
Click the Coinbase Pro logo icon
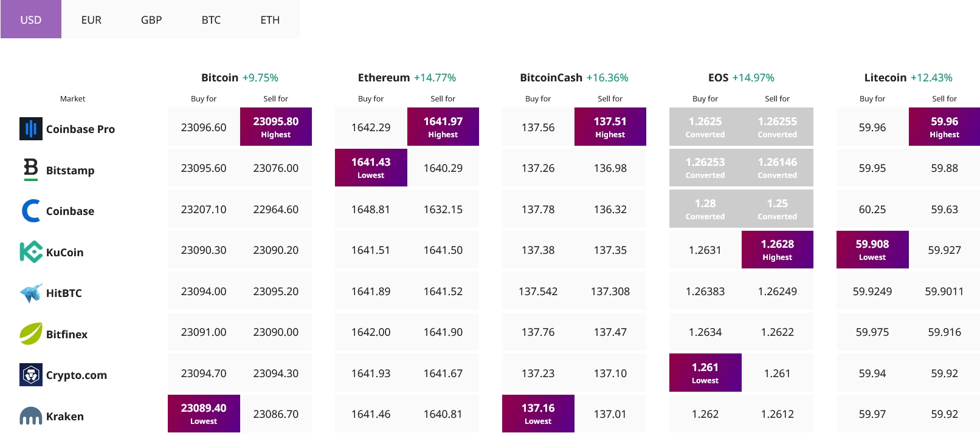tap(31, 129)
